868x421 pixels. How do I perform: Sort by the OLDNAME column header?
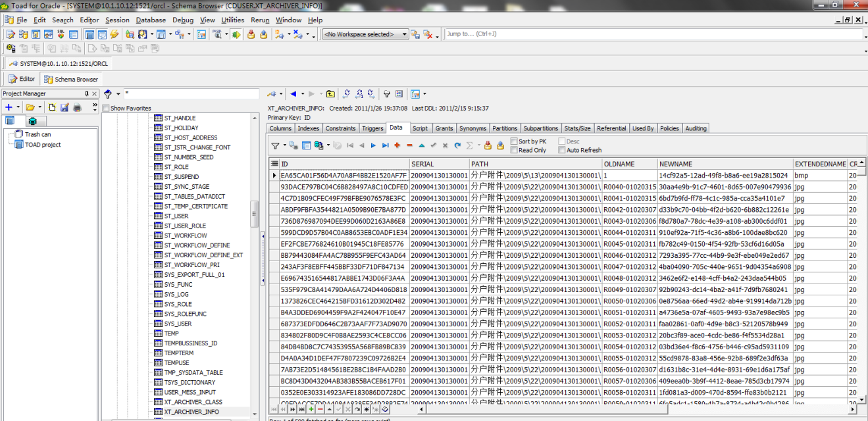[x=628, y=164]
